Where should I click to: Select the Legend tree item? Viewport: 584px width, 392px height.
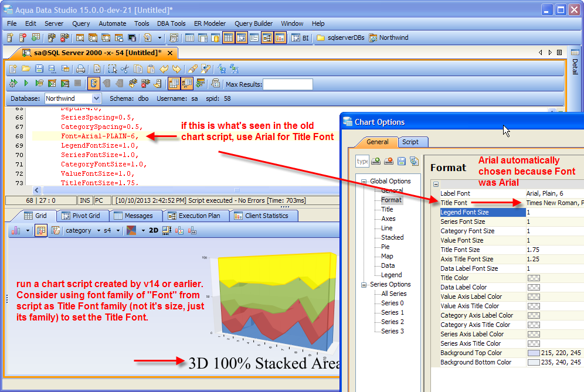[x=391, y=275]
